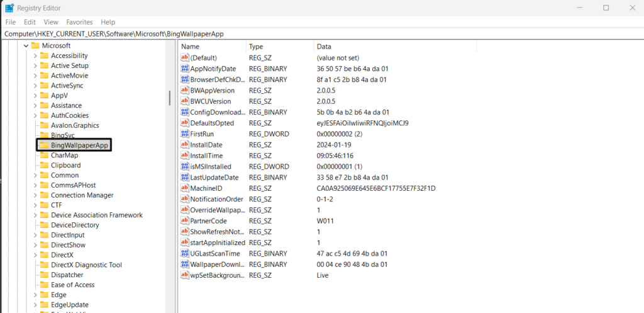Click the string icon beside BWAppVersion
The height and width of the screenshot is (313, 644).
pyautogui.click(x=185, y=90)
